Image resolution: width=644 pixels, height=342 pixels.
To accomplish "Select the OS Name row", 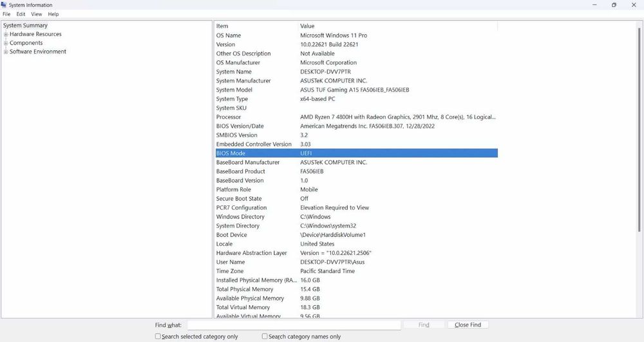I will pyautogui.click(x=356, y=35).
